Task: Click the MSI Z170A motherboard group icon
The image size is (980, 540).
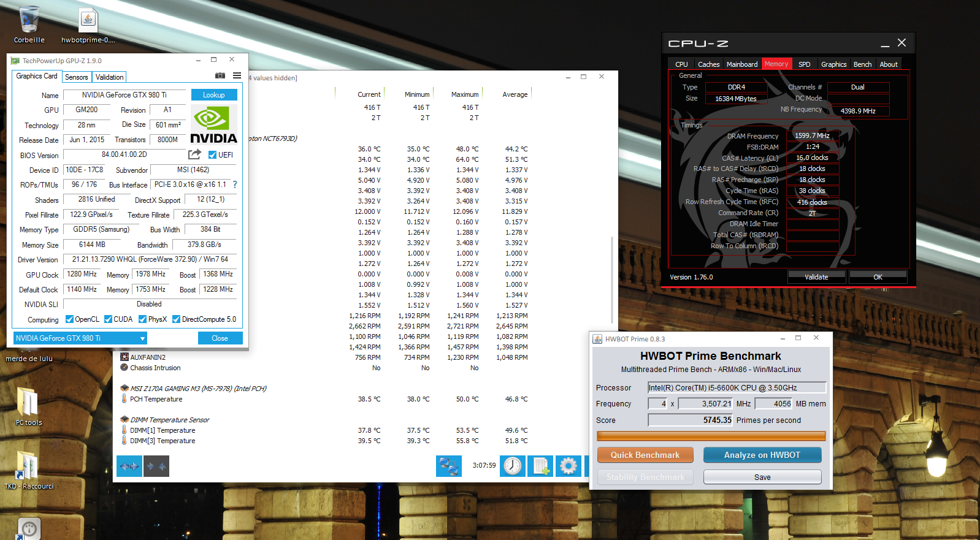Action: (x=124, y=388)
